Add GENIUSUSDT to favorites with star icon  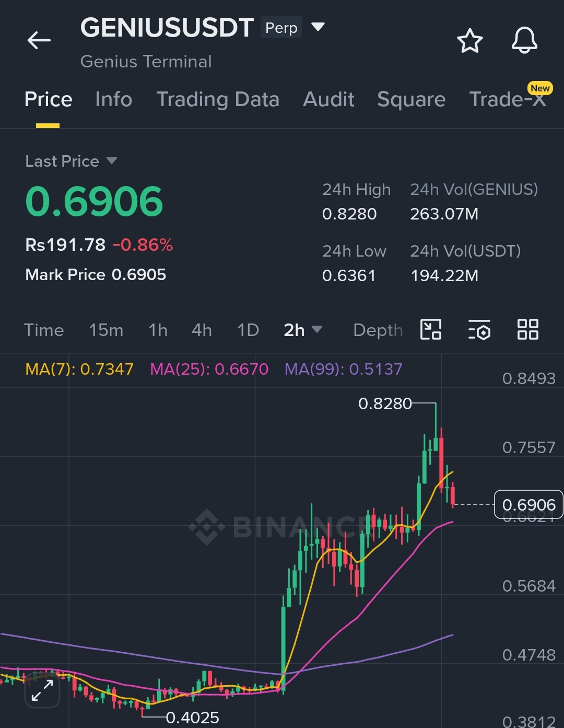[x=469, y=41]
